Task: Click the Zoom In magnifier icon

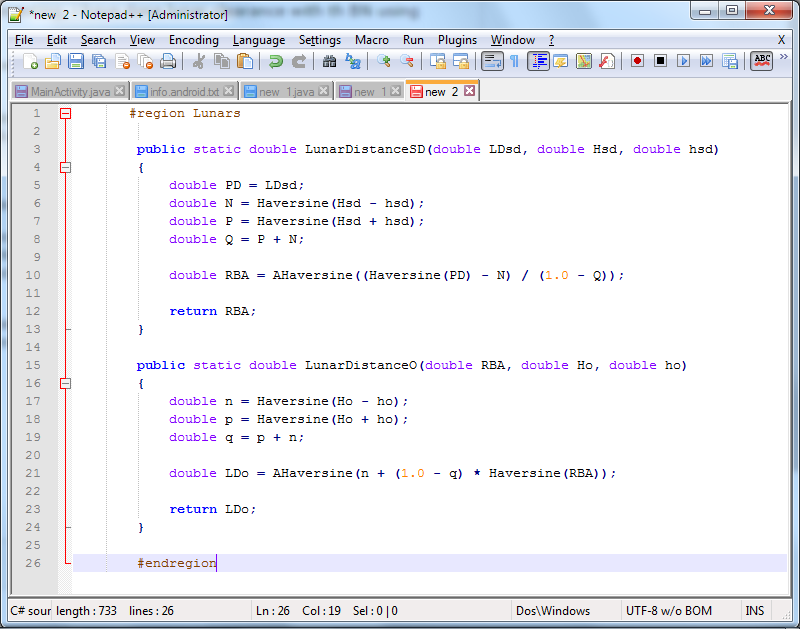Action: 384,61
